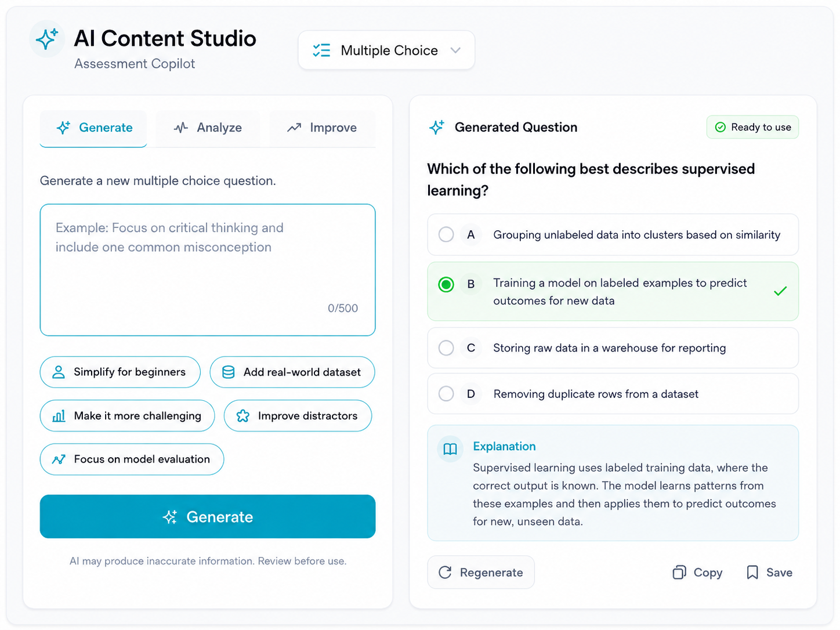Screen dimensions: 840x630
Task: Click the large Generate button
Action: pos(208,516)
